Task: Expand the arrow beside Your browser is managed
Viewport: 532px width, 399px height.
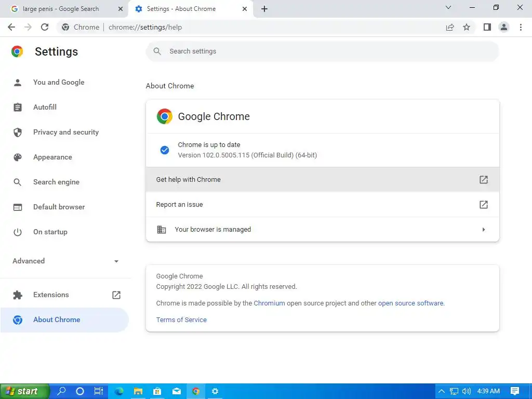Action: [x=484, y=230]
